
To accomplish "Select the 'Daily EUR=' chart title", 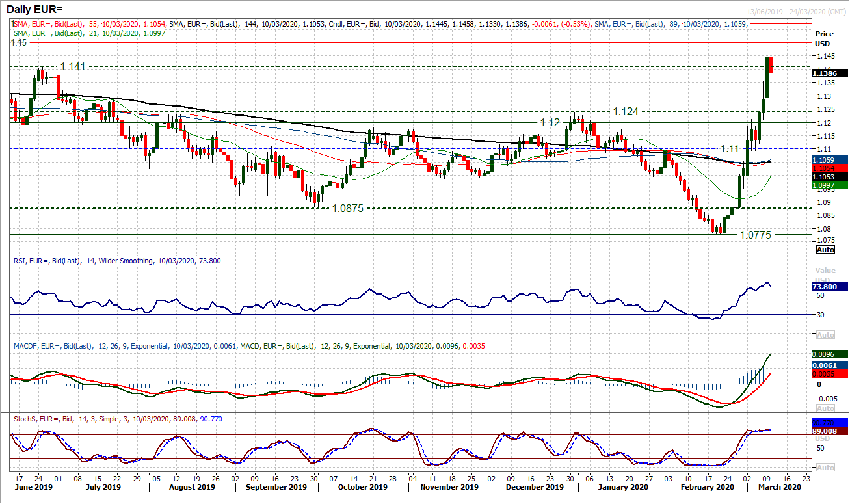I will pos(34,10).
